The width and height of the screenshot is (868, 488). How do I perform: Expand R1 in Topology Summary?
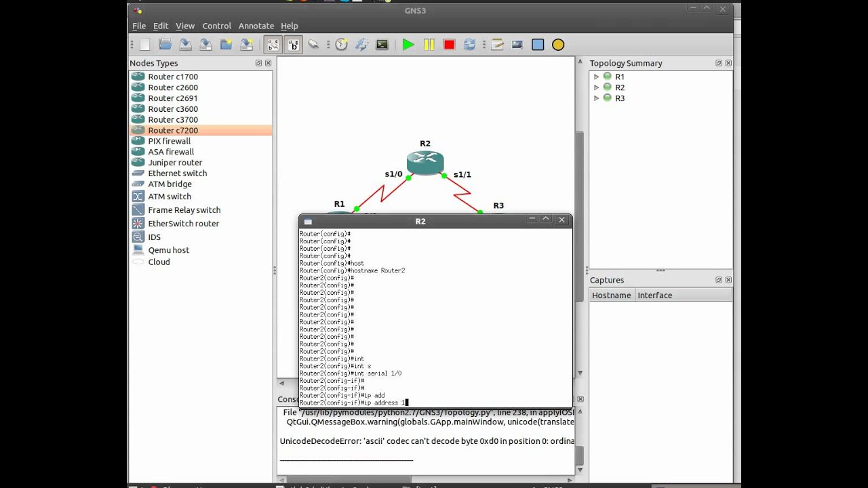[x=597, y=77]
